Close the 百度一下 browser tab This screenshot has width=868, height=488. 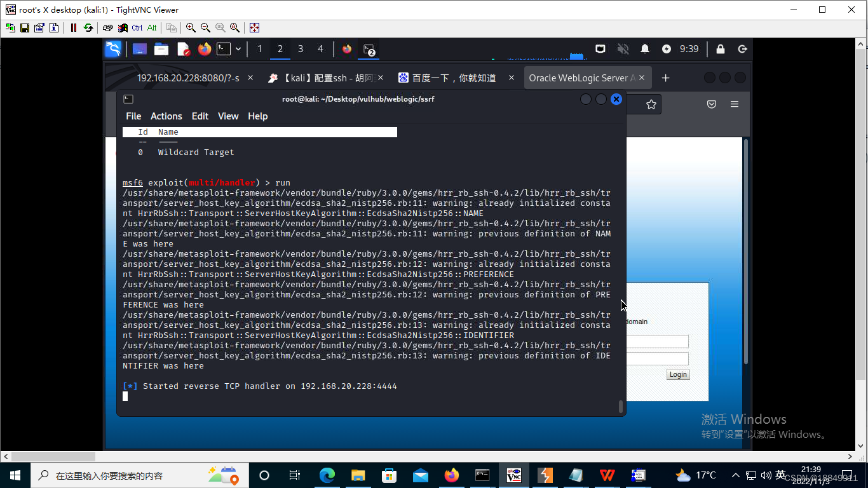tap(512, 78)
